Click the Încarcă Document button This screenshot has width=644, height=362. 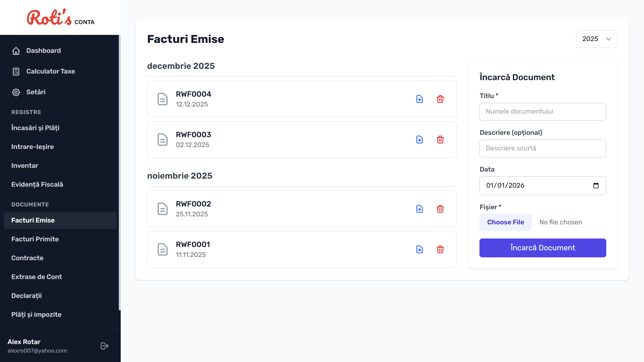[542, 248]
